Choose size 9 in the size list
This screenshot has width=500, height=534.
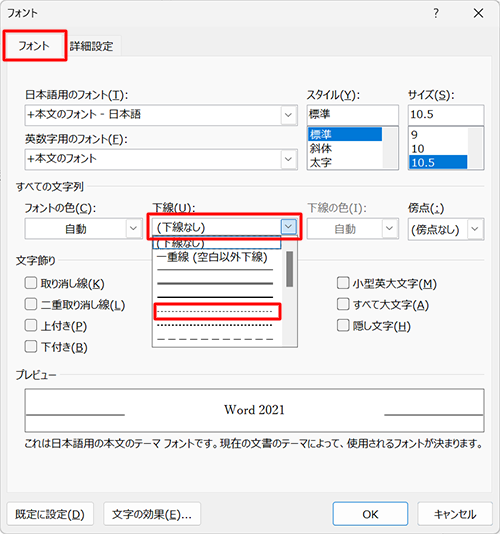(438, 135)
